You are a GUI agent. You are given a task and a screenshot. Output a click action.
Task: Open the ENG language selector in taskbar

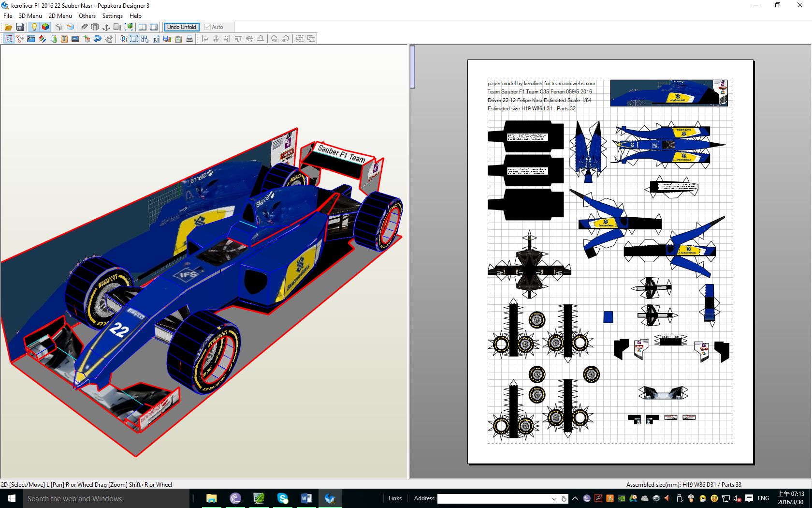(x=763, y=498)
